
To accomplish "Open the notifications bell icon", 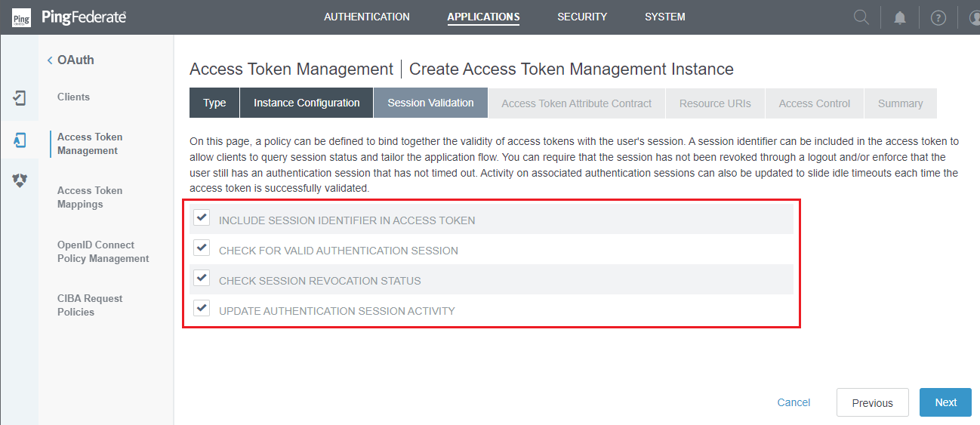I will pos(900,17).
